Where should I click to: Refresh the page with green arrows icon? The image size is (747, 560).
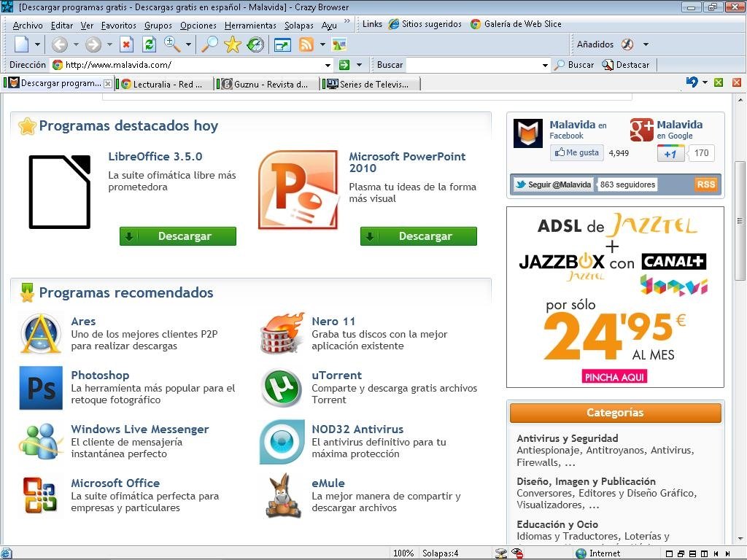click(149, 44)
